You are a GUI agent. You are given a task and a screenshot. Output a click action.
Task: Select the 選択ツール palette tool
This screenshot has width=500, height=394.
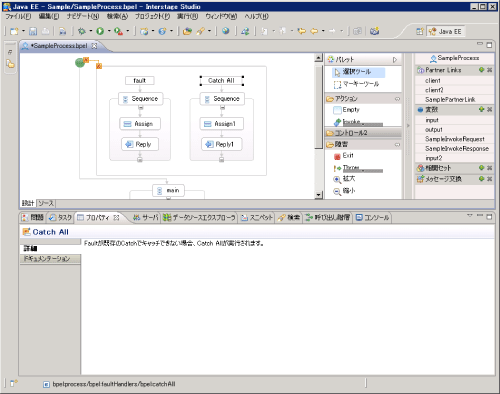click(x=359, y=72)
